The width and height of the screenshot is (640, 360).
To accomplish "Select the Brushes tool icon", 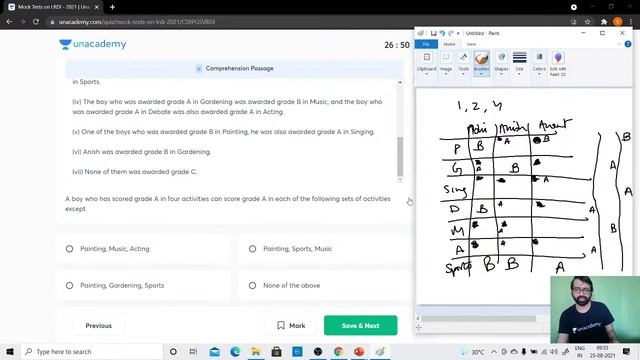I will click(481, 58).
